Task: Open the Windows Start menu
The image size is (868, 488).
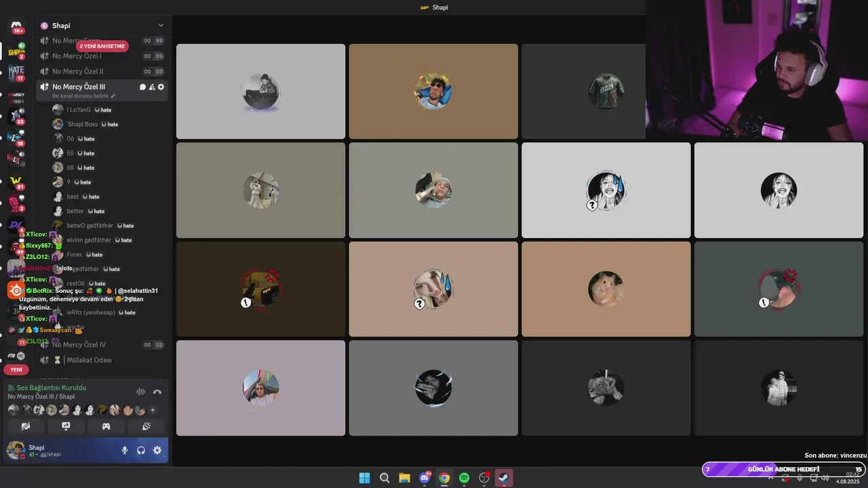Action: point(364,478)
